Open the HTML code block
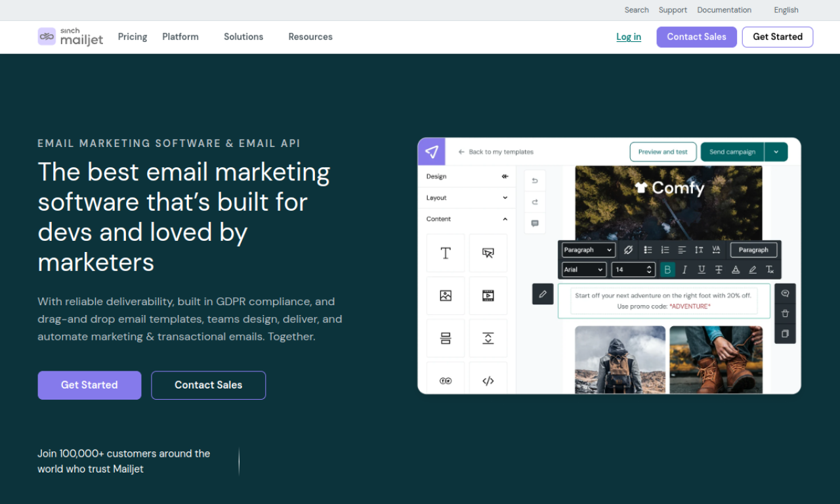This screenshot has width=840, height=504. tap(488, 380)
